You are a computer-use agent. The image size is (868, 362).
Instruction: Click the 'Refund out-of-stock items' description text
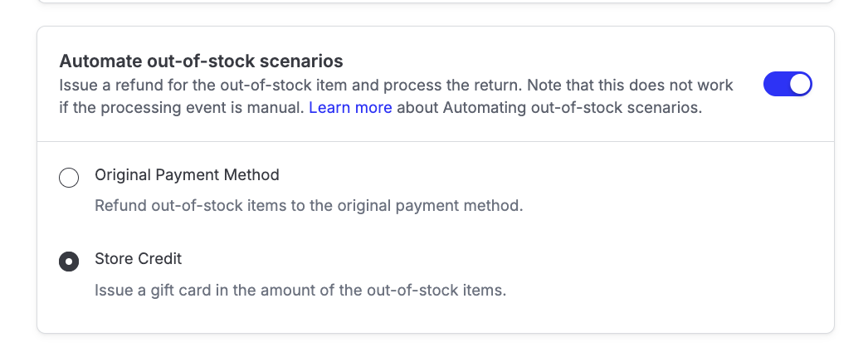pos(308,206)
